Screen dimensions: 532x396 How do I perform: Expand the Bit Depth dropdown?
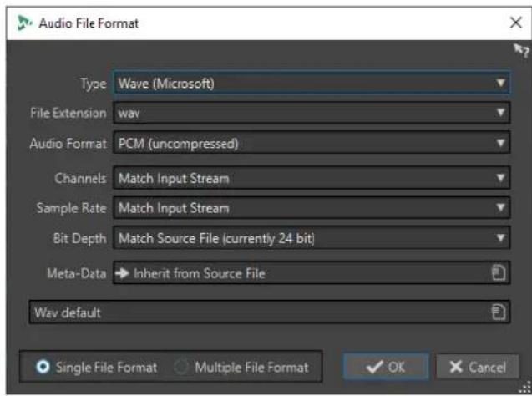(x=312, y=238)
